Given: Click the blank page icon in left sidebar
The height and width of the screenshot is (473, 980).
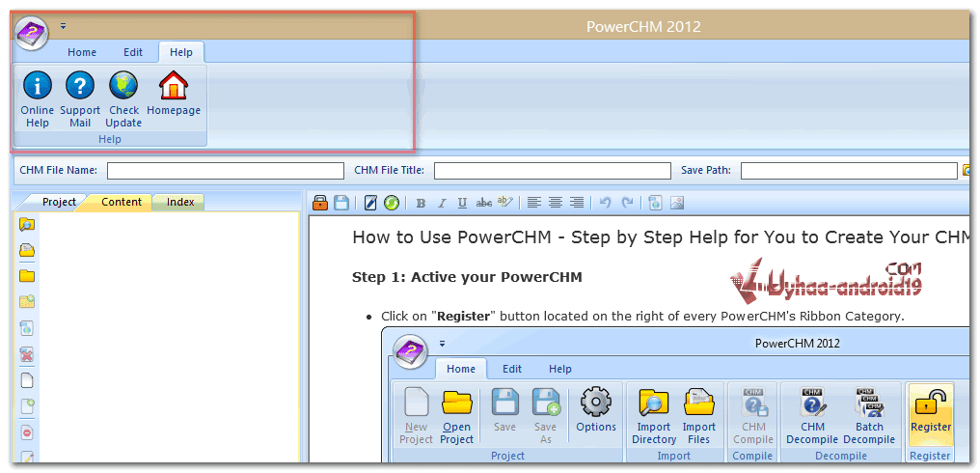Looking at the screenshot, I should (27, 380).
